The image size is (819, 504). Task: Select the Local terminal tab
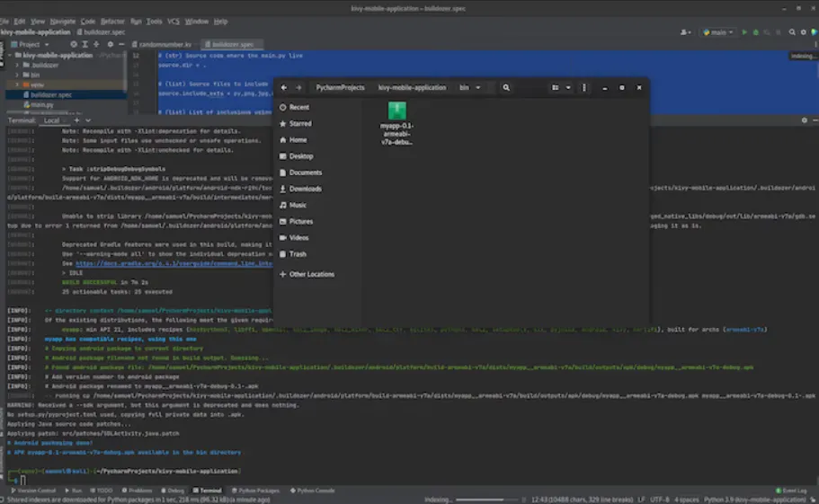52,120
